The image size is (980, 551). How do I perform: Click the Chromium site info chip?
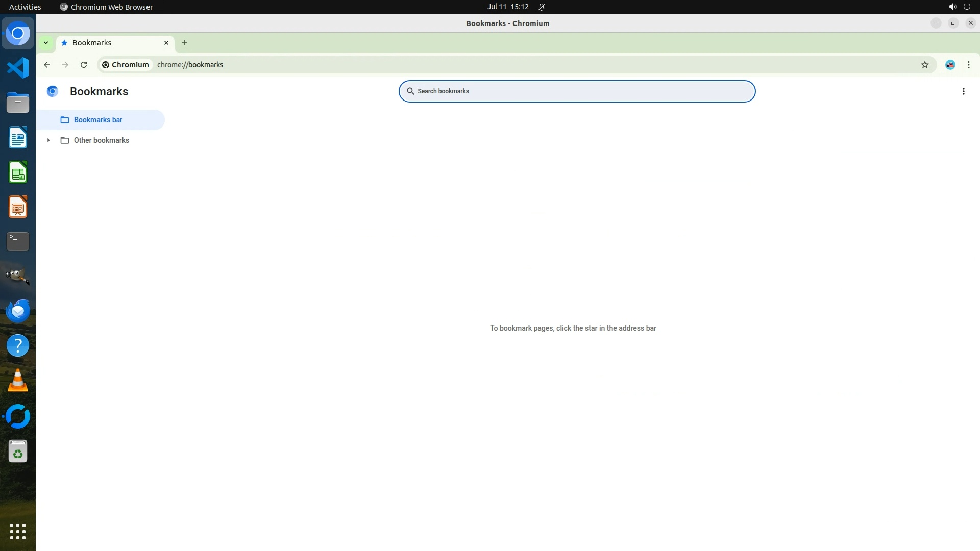pos(126,65)
